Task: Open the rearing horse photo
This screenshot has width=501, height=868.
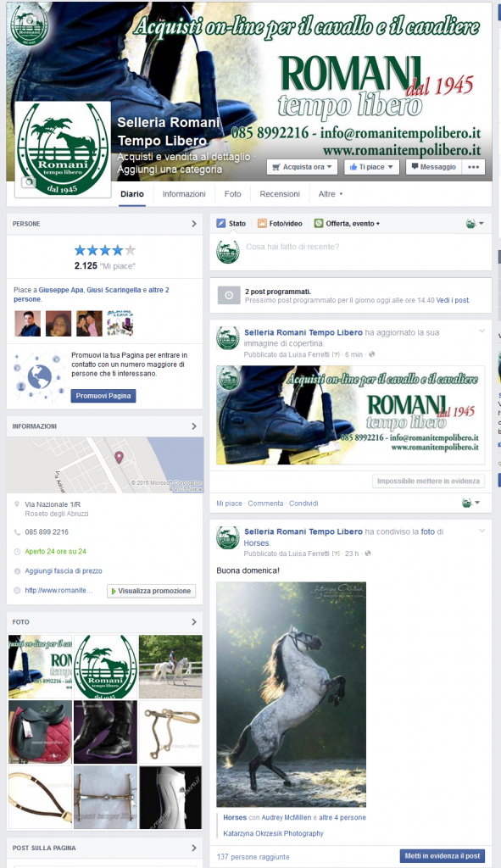Action: pos(291,694)
